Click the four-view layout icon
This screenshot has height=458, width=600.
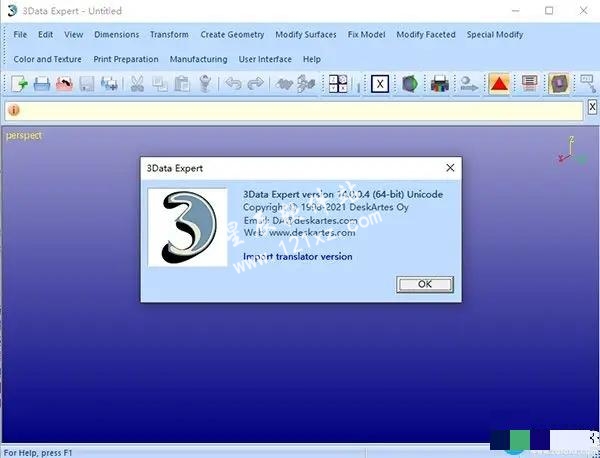(x=338, y=83)
